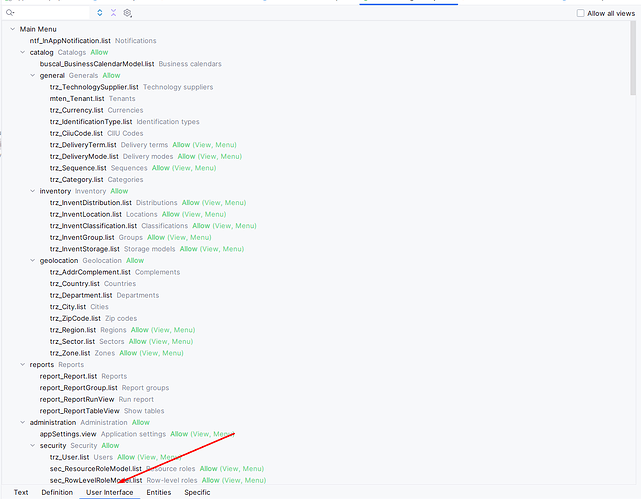Select trz_InventStorage.list item
Image resolution: width=641 pixels, height=499 pixels.
click(85, 249)
